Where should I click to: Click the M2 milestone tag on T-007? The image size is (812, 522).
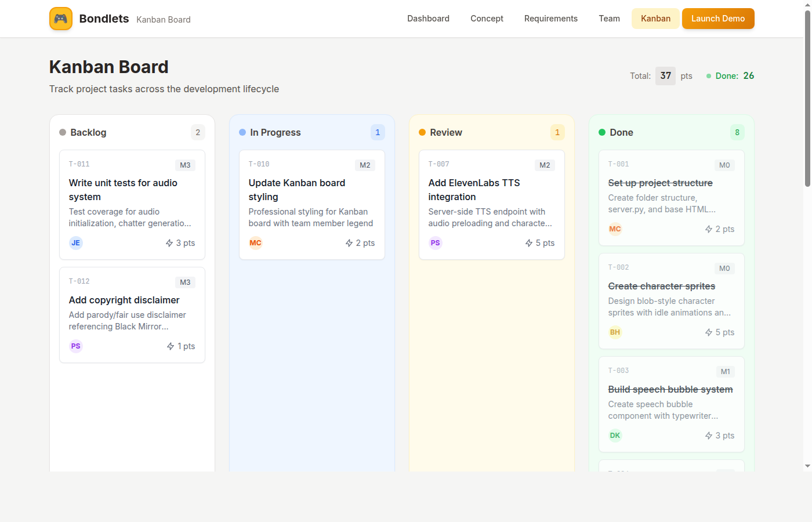click(545, 165)
